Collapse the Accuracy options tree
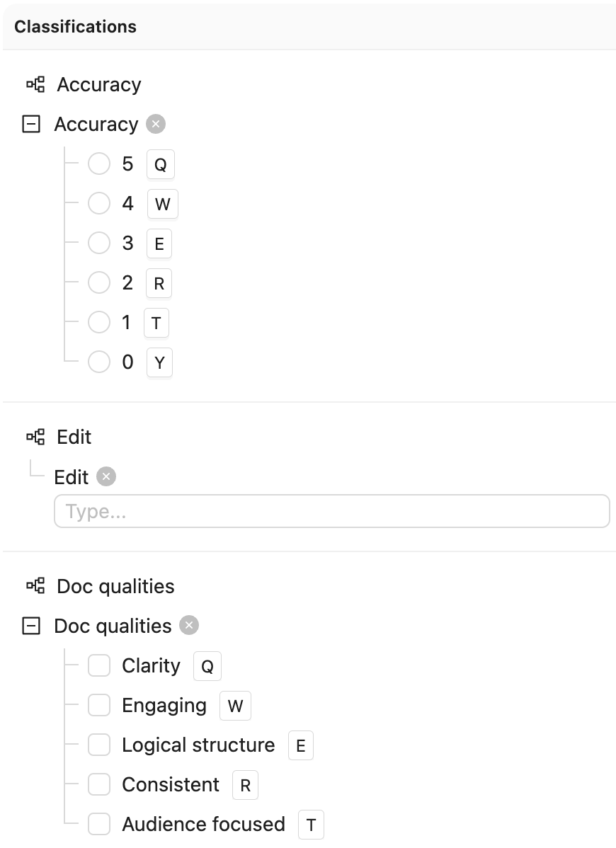616x848 pixels. coord(31,125)
